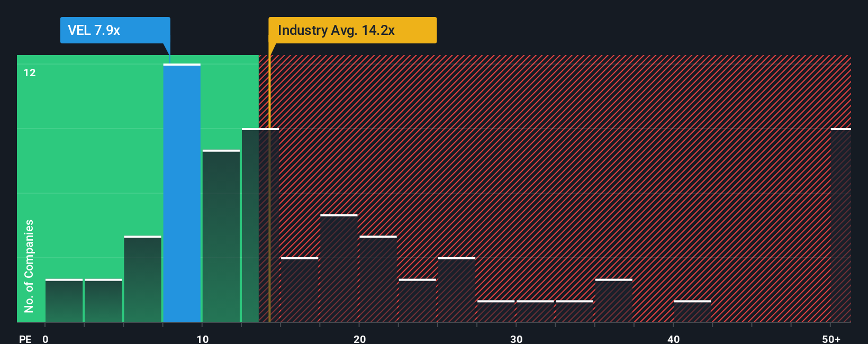
Task: Click the short bar starting at PE 30
Action: [x=535, y=311]
